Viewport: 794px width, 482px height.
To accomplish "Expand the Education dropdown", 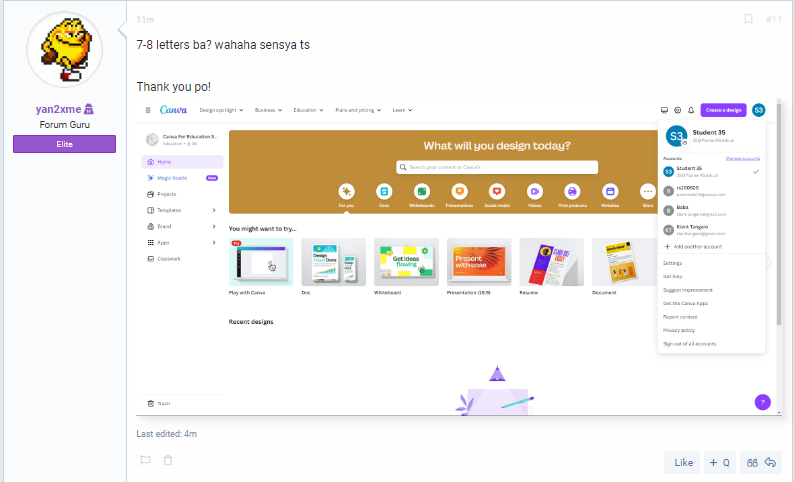I will (308, 110).
